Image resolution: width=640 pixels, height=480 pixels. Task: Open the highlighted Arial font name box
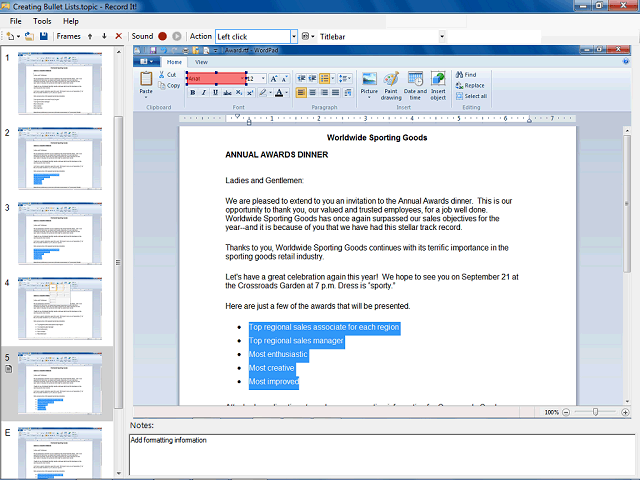(x=216, y=78)
